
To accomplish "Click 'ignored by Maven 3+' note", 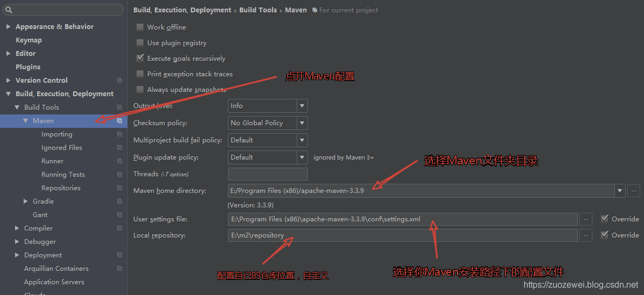I will click(344, 157).
